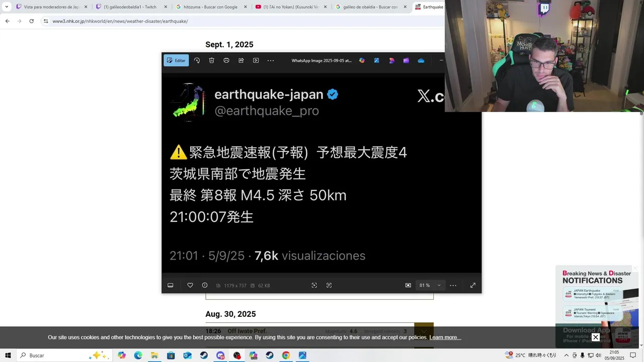Share the image via share icon

241,60
